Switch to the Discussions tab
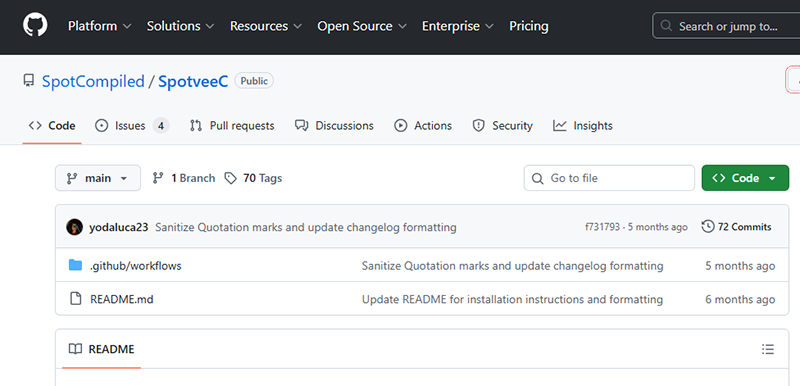 coord(334,126)
